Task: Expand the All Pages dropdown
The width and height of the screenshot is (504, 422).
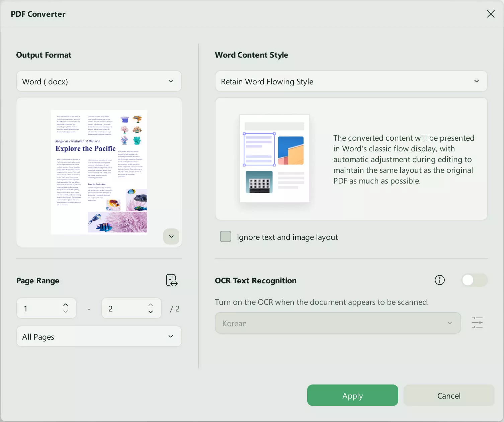Action: (x=99, y=336)
